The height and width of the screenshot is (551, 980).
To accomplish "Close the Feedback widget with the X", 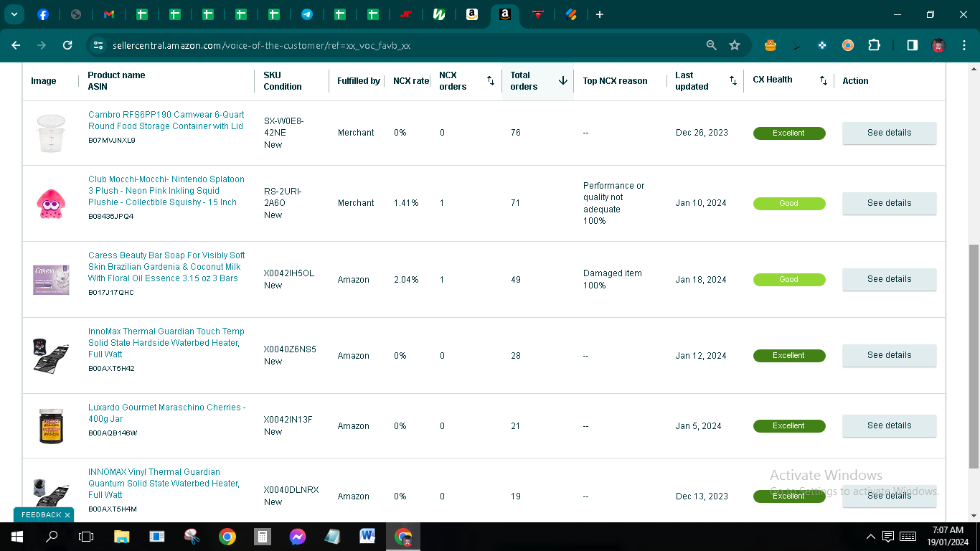I will click(x=67, y=515).
